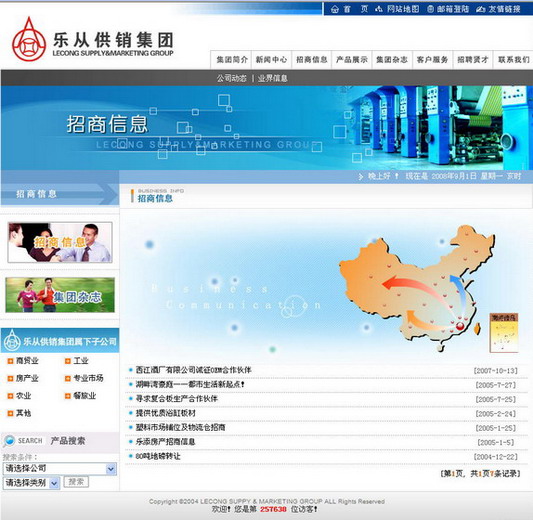The height and width of the screenshot is (520, 533).
Task: Click the 招商信息 people banner thumbnail
Action: [60, 242]
